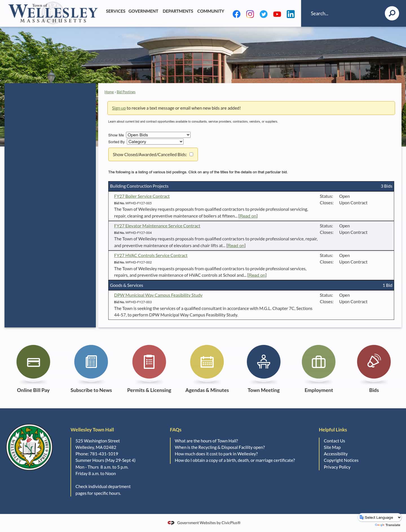Click the search magnifier button
Screen dimensions: 406x532
tap(392, 13)
